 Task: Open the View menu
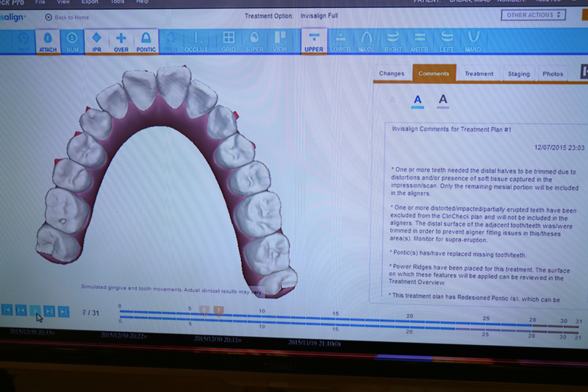point(63,2)
